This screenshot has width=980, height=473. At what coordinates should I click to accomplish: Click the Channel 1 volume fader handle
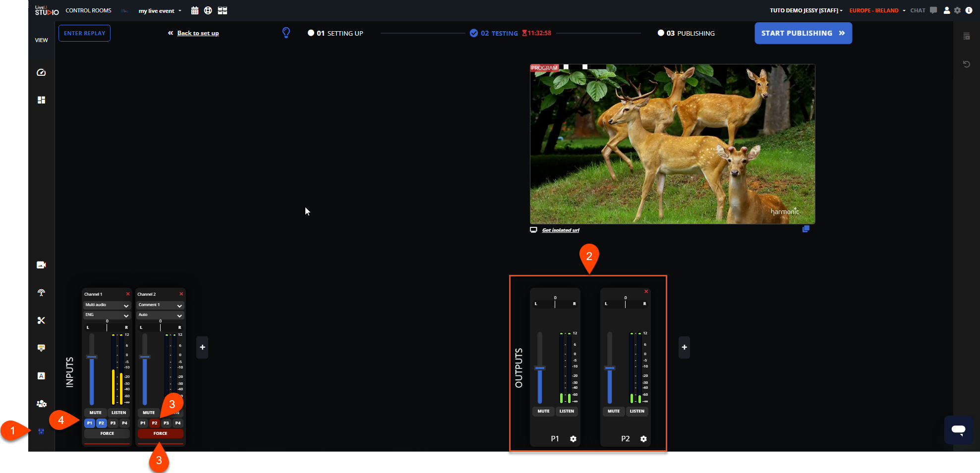(x=92, y=357)
